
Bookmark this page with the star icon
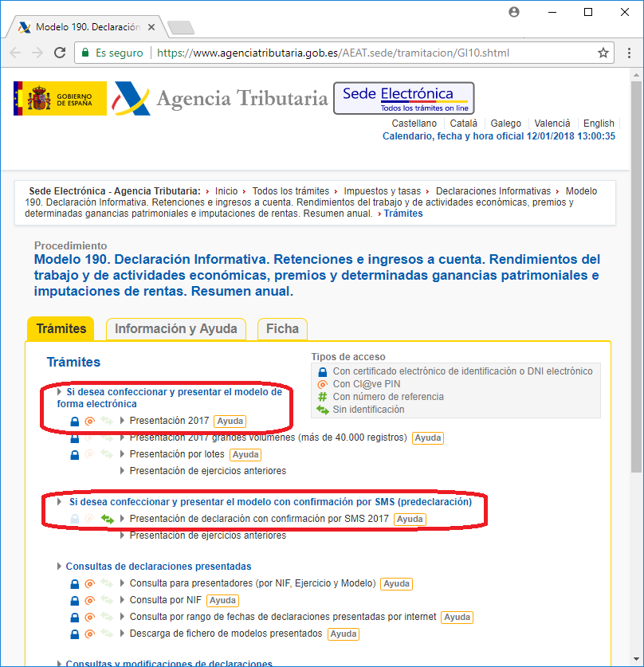603,53
